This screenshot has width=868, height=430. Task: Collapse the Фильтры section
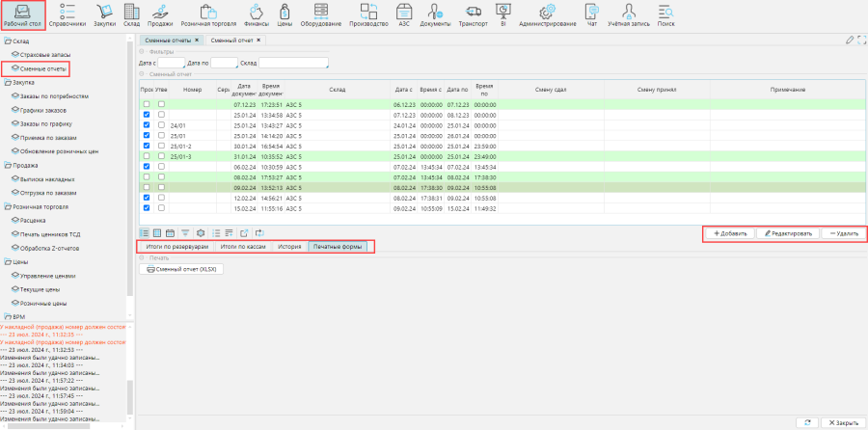tap(143, 51)
